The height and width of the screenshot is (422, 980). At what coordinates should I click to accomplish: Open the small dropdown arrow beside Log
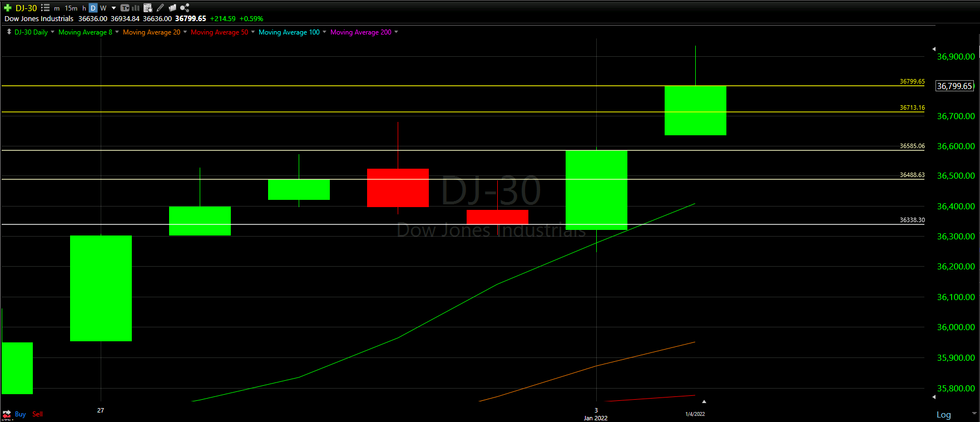pos(974,414)
